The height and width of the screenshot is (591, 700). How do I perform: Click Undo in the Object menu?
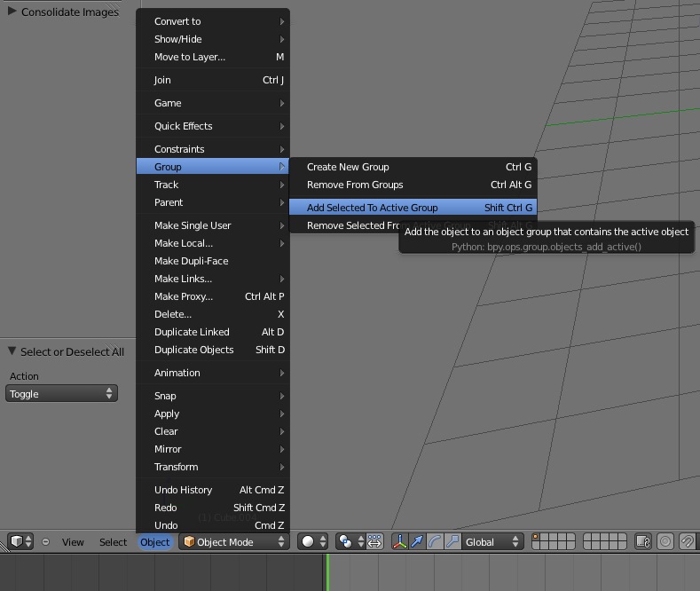pos(213,525)
